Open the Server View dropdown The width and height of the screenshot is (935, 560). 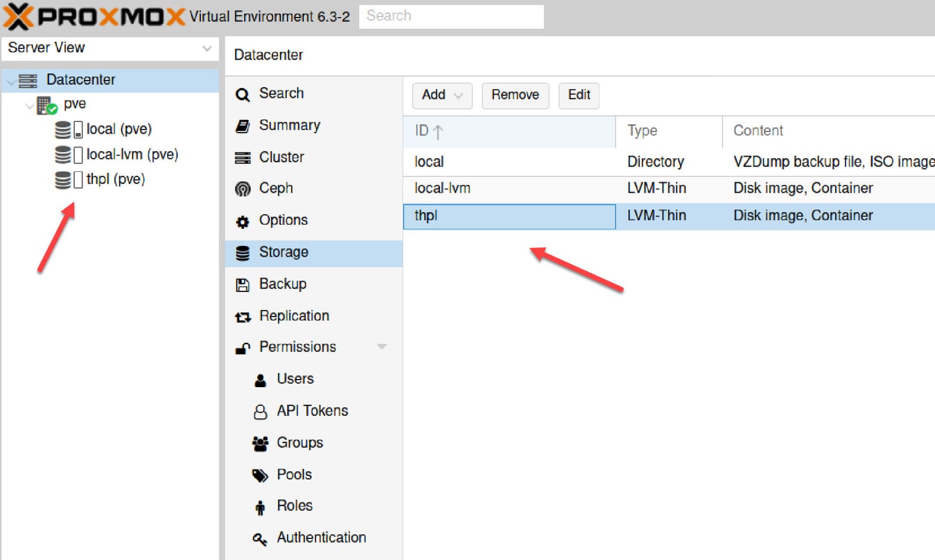pyautogui.click(x=206, y=48)
